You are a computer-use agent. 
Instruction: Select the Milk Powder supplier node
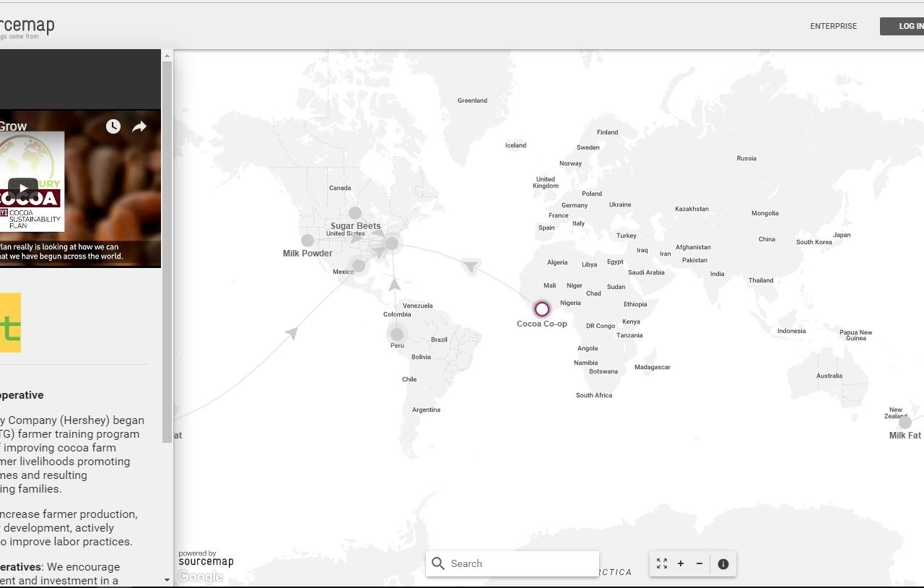coord(308,241)
